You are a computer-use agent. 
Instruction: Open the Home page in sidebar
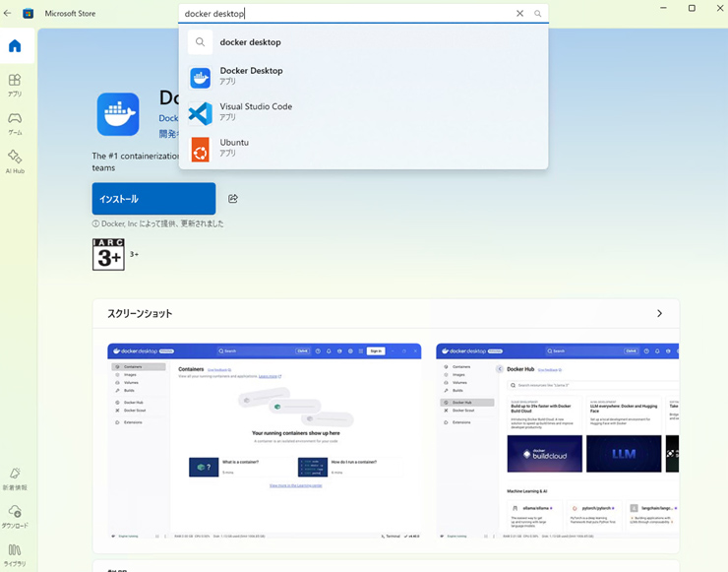pos(15,46)
